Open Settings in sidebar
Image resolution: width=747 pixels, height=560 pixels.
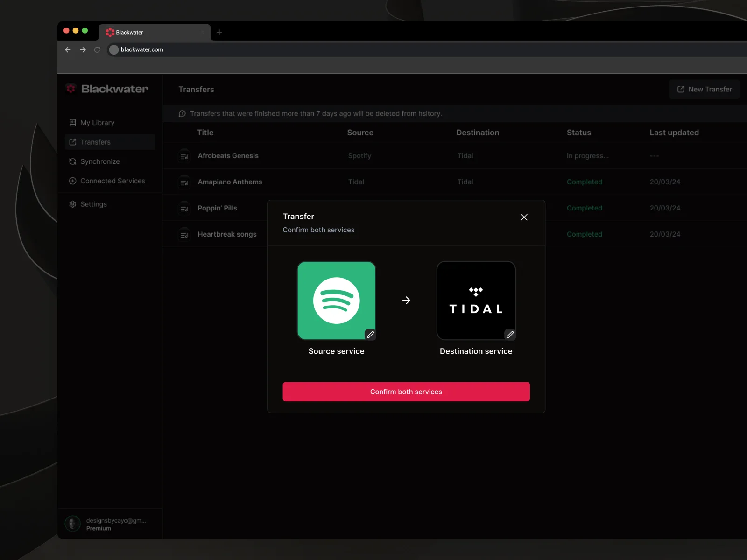(110, 204)
